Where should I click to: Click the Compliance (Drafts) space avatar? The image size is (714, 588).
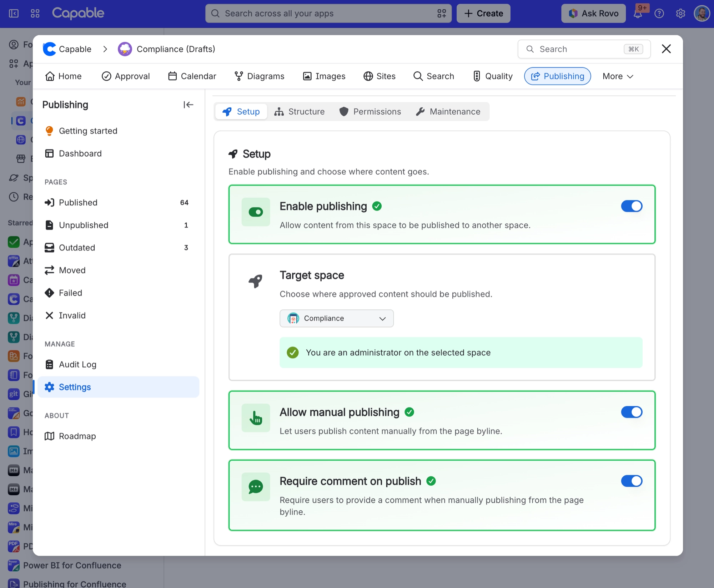tap(125, 49)
